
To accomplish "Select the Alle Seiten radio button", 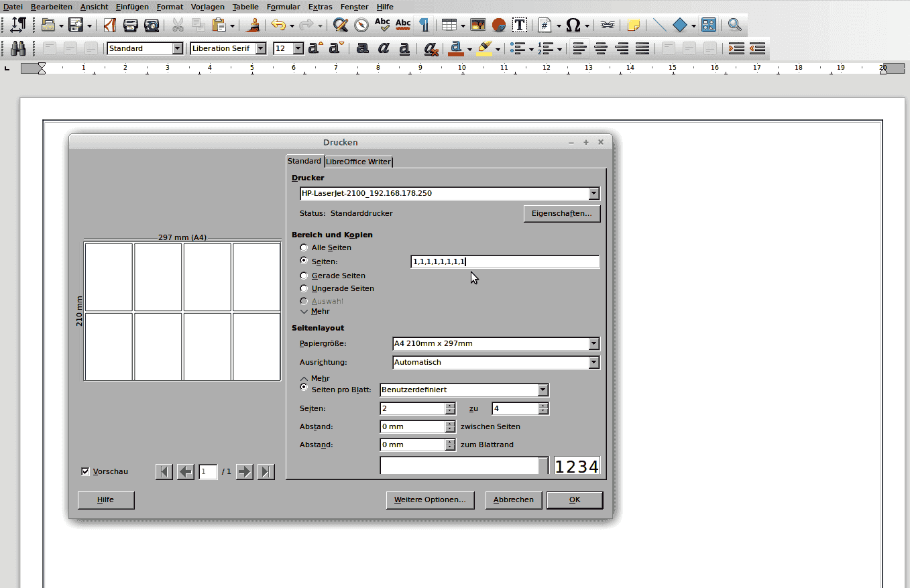I will click(x=304, y=247).
